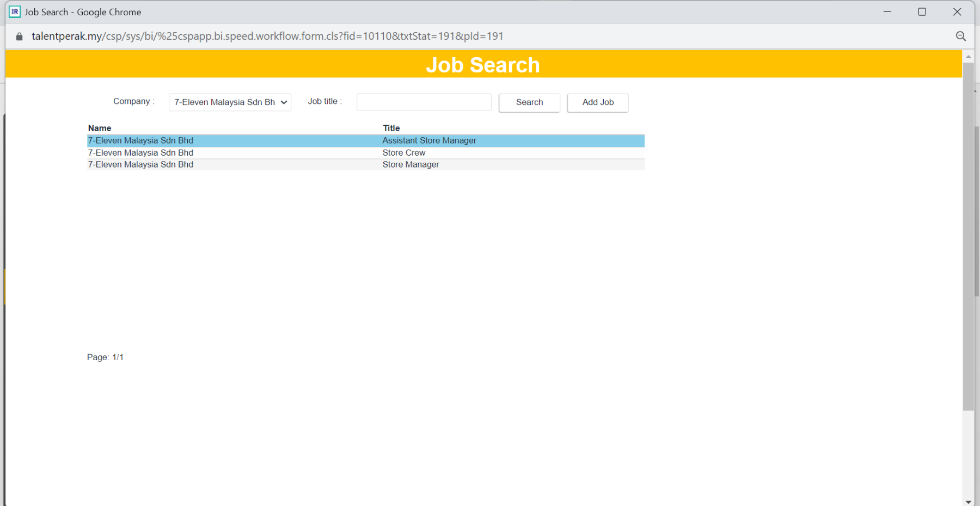
Task: Click the page scrollbar up arrow
Action: pos(968,57)
